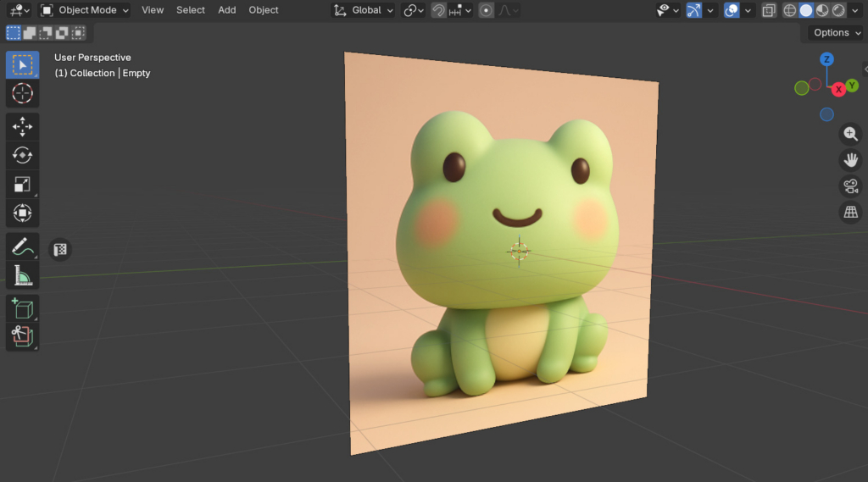
Task: Toggle X-Ray mode
Action: pyautogui.click(x=769, y=10)
